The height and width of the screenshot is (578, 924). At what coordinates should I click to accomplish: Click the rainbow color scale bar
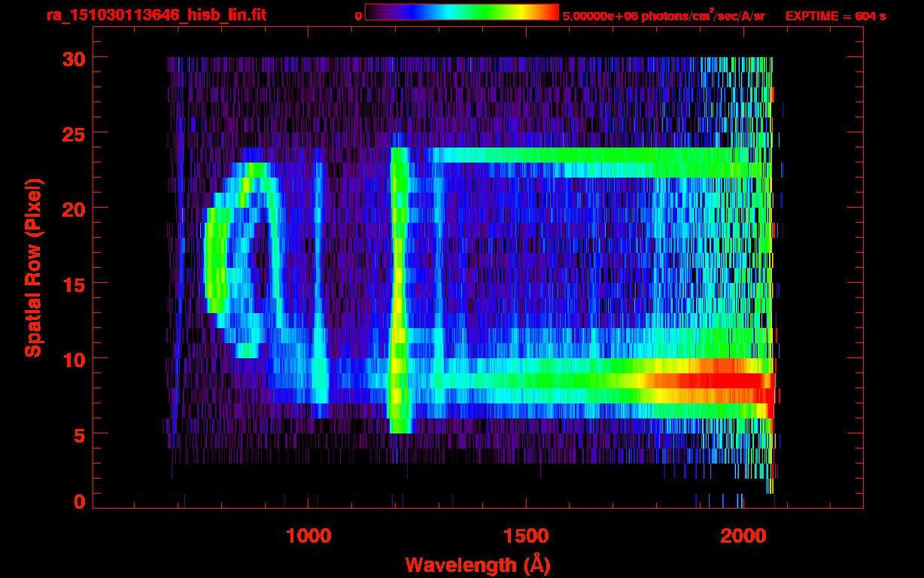[x=462, y=12]
